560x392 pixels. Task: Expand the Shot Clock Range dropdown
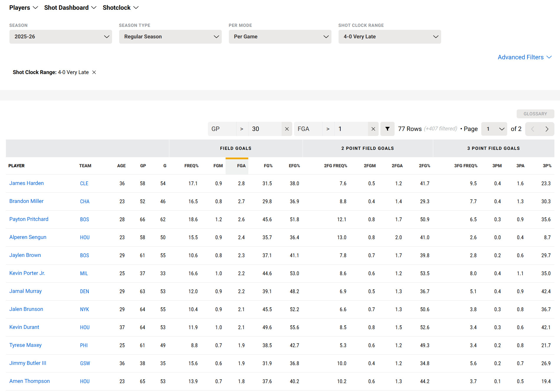(x=390, y=37)
